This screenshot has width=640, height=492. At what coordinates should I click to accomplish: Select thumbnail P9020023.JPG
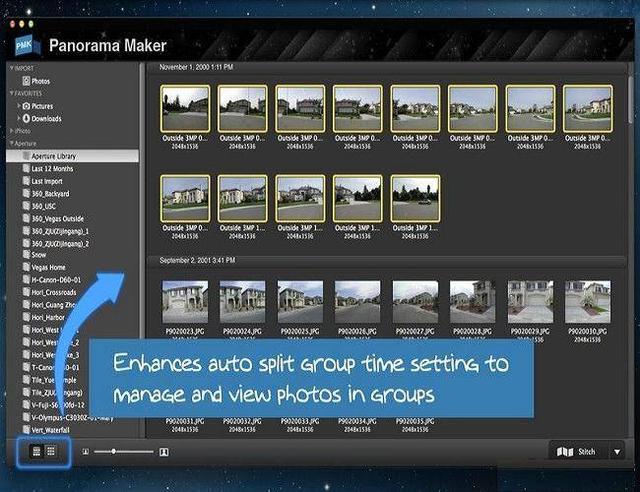pos(185,302)
